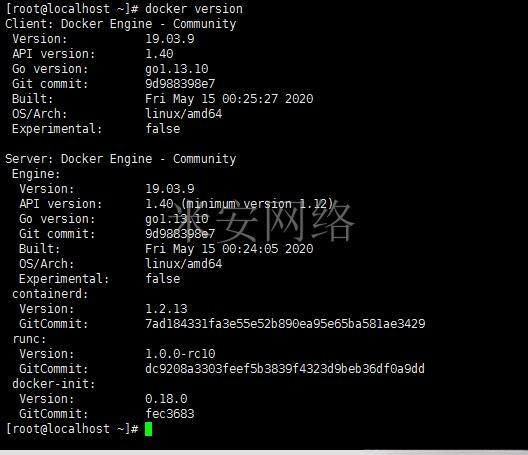Click the containerd version 1.2.13
Image resolution: width=528 pixels, height=455 pixels.
[x=166, y=309]
